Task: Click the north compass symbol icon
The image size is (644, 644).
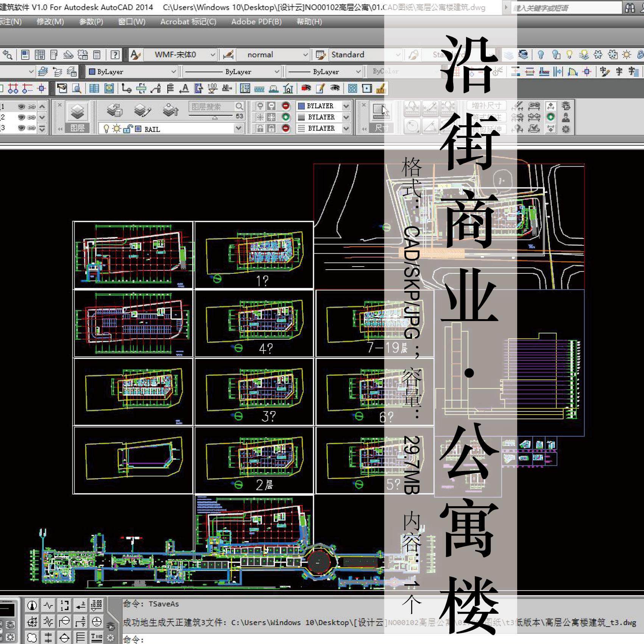Action: 32,605
